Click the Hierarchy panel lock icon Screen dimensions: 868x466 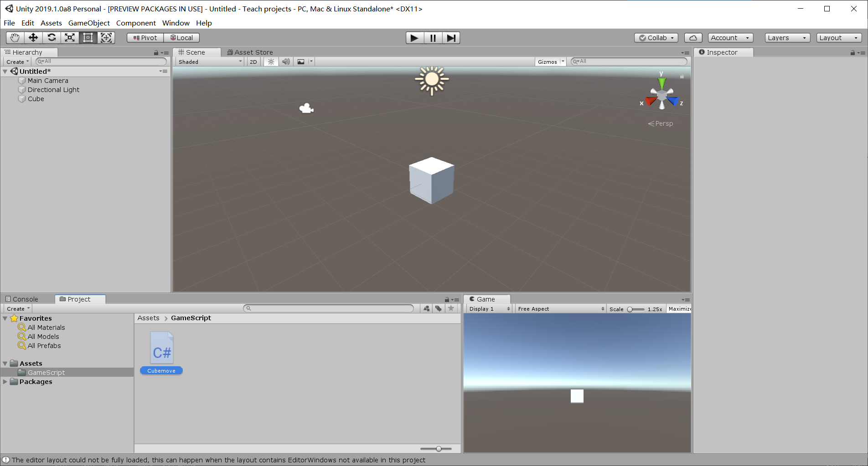[x=155, y=52]
